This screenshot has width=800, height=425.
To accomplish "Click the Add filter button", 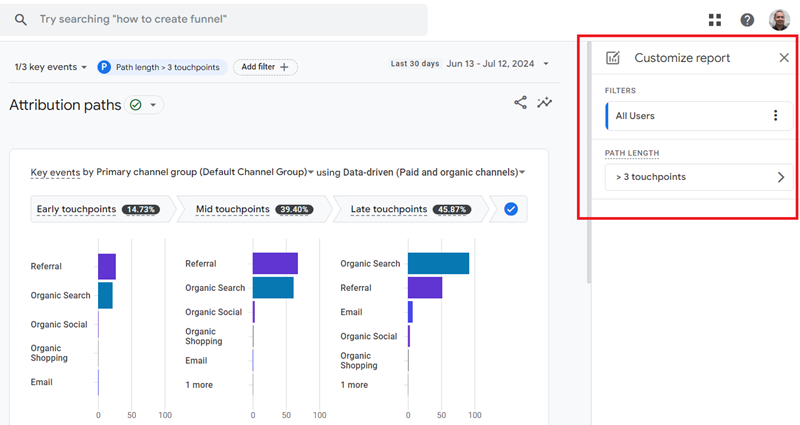I will pos(265,67).
